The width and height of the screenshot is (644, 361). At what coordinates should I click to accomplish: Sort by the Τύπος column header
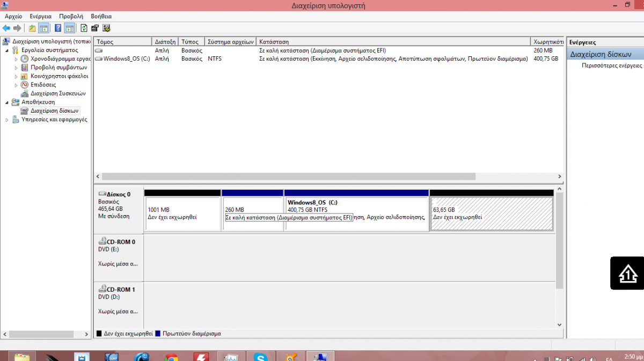tap(192, 41)
